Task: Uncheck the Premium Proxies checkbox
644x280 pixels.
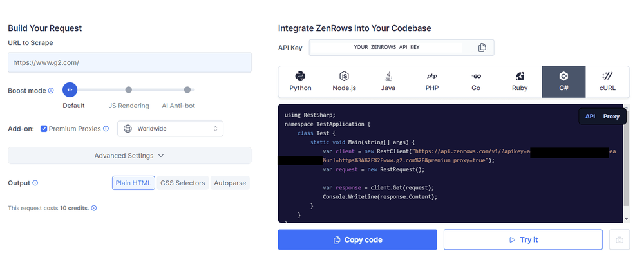Action: click(x=44, y=129)
